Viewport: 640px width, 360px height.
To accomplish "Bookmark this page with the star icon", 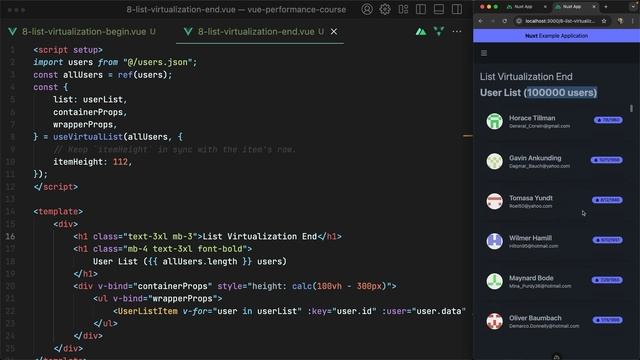I will pos(604,21).
